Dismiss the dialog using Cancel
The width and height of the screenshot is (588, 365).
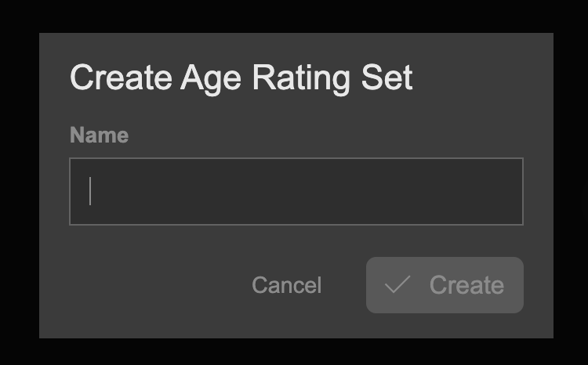point(286,285)
